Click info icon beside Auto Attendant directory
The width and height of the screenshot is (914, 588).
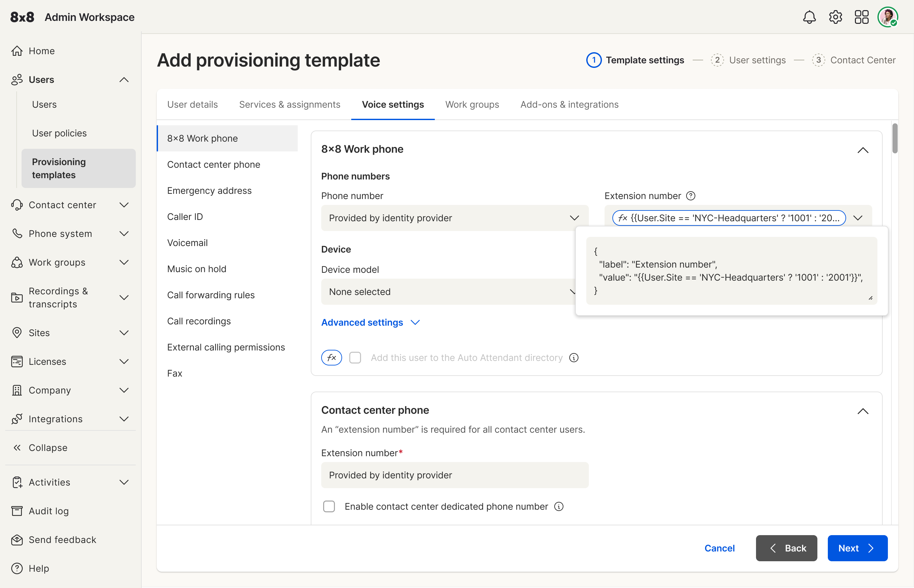pyautogui.click(x=574, y=358)
